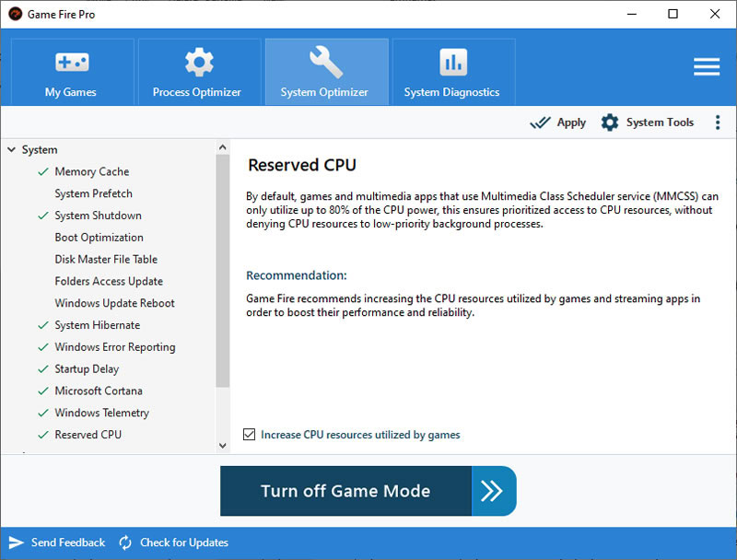The image size is (737, 560).
Task: Click Turn off Game Mode button
Action: [x=345, y=491]
